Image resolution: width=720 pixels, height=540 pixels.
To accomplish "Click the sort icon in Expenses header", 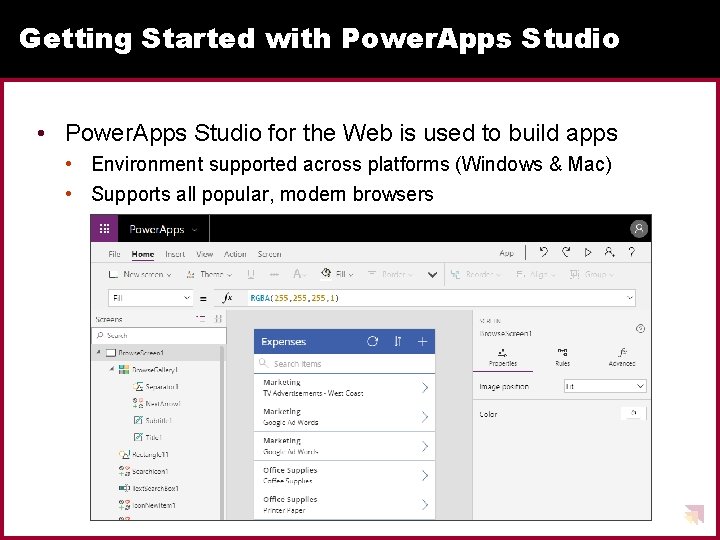I will click(398, 341).
